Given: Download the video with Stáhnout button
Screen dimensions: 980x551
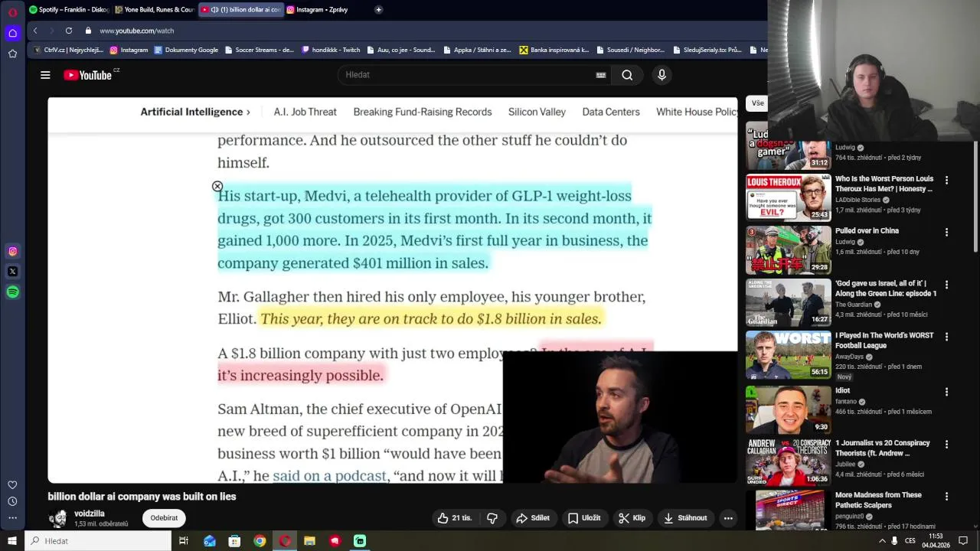Looking at the screenshot, I should (685, 518).
